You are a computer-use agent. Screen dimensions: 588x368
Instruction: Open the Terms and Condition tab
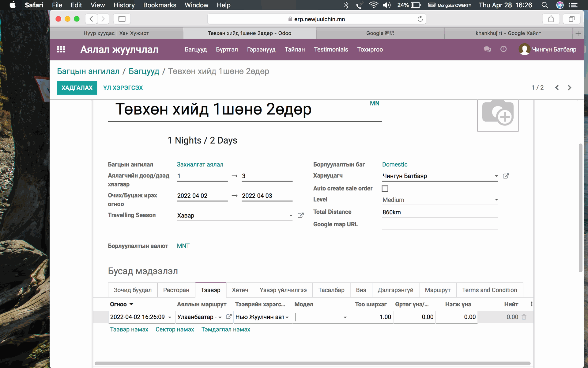(x=489, y=290)
